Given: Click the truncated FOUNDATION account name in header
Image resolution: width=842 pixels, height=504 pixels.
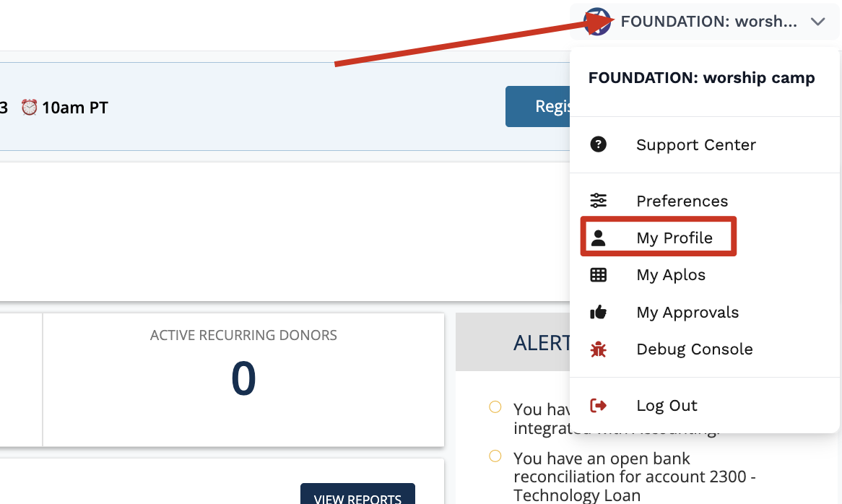Looking at the screenshot, I should [708, 22].
